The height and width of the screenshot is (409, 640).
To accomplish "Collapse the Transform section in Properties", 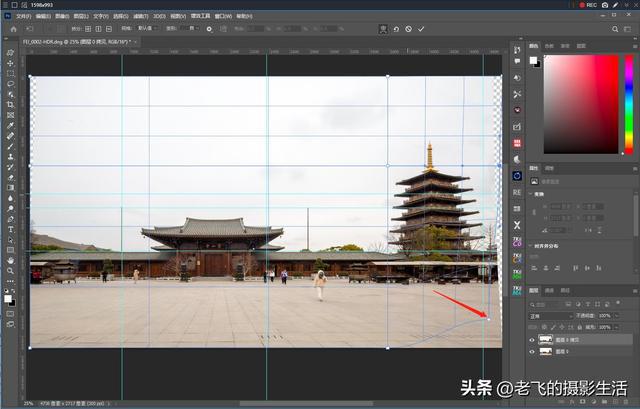I will pyautogui.click(x=531, y=194).
